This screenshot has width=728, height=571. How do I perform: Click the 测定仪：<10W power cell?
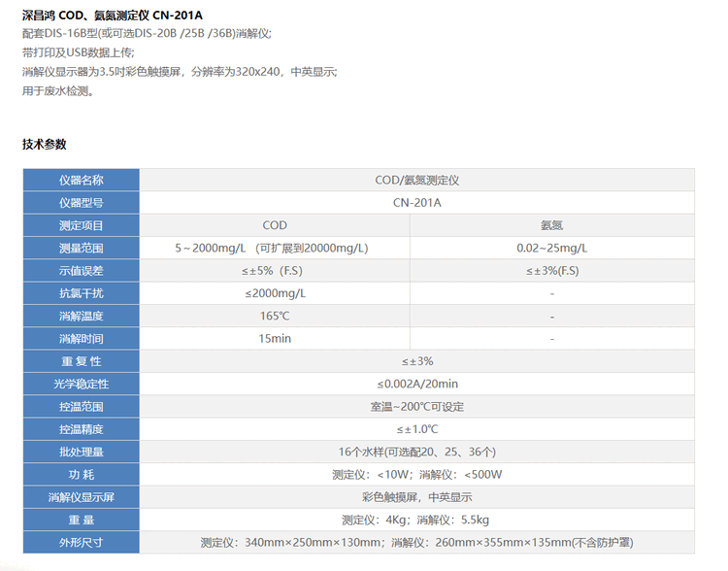(x=417, y=474)
